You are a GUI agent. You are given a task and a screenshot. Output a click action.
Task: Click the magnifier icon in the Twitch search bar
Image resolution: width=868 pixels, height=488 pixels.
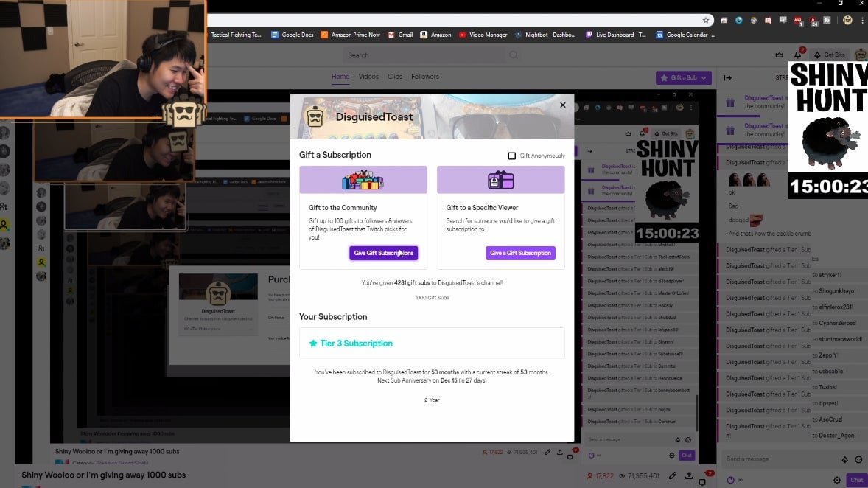(x=514, y=55)
